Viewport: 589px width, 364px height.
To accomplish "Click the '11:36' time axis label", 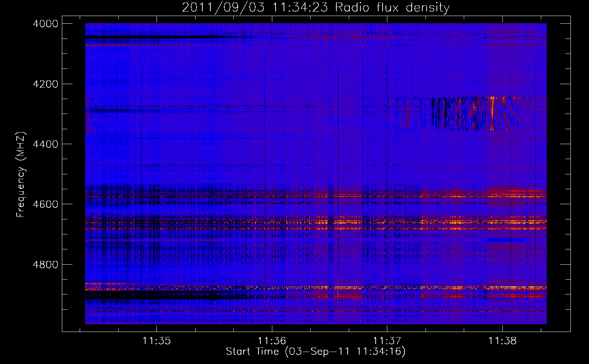I will (272, 341).
